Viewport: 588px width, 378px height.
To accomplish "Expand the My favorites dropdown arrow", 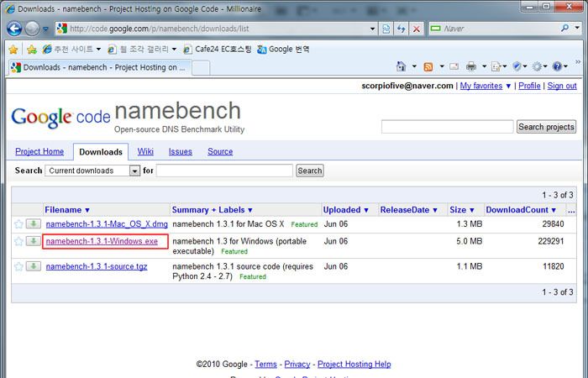I will click(508, 87).
